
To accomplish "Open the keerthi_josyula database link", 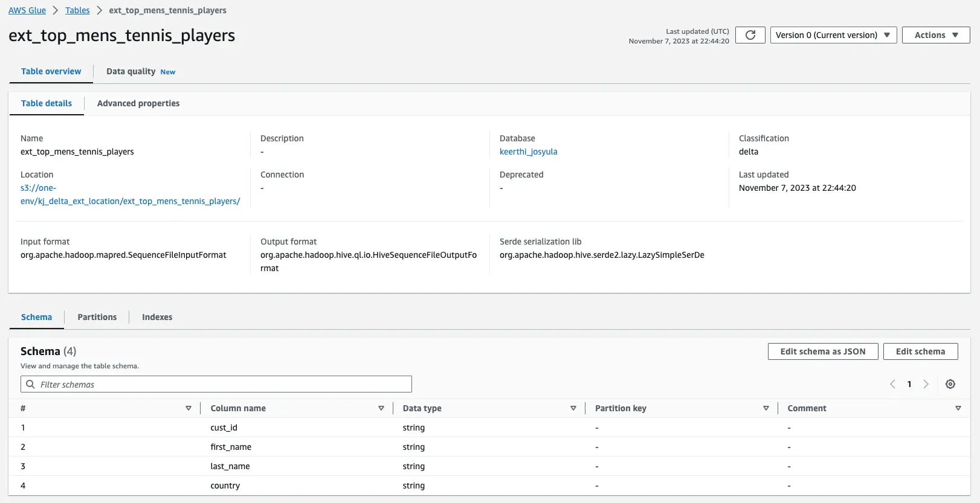I will (528, 152).
